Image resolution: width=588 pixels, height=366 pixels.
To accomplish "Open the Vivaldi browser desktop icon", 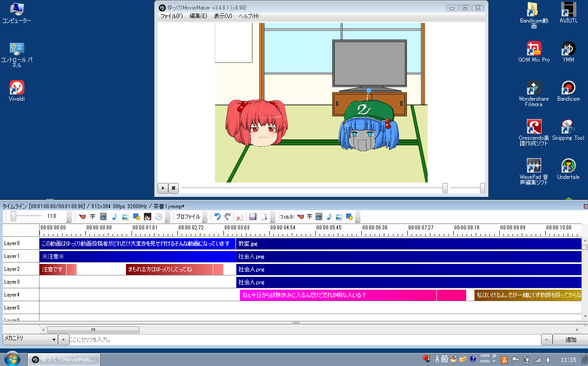I will coord(17,91).
